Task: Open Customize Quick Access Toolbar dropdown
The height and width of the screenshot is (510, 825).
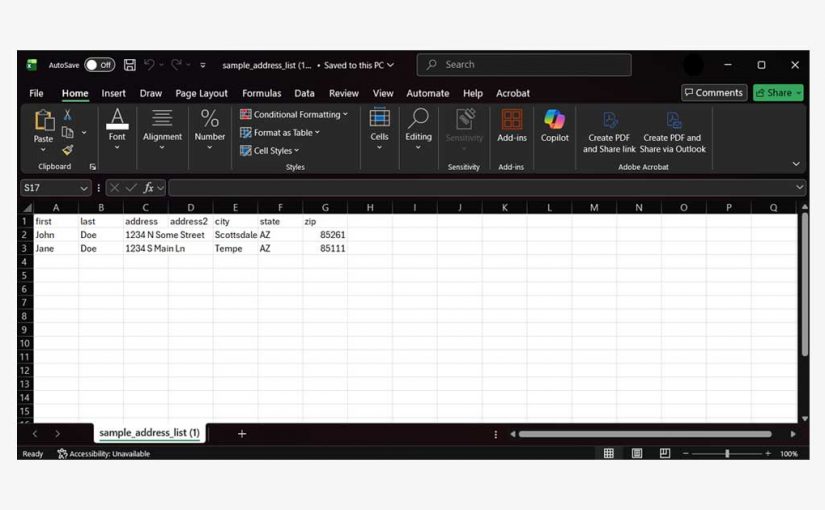Action: coord(203,65)
